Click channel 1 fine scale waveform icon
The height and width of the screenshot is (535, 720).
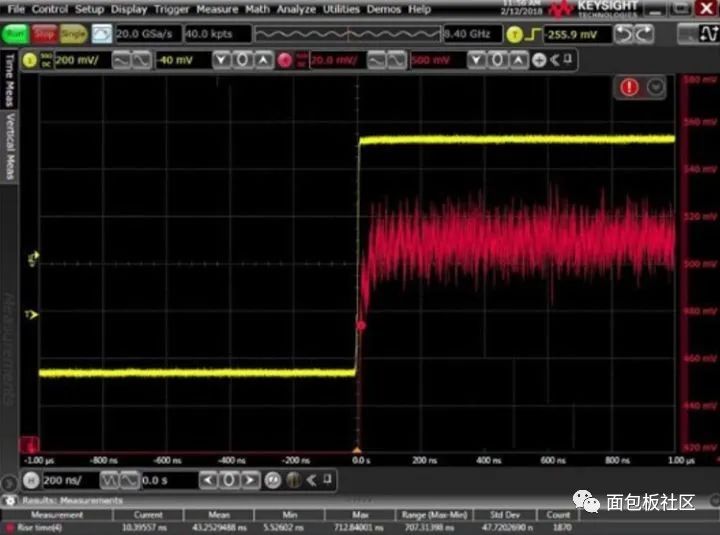point(142,60)
